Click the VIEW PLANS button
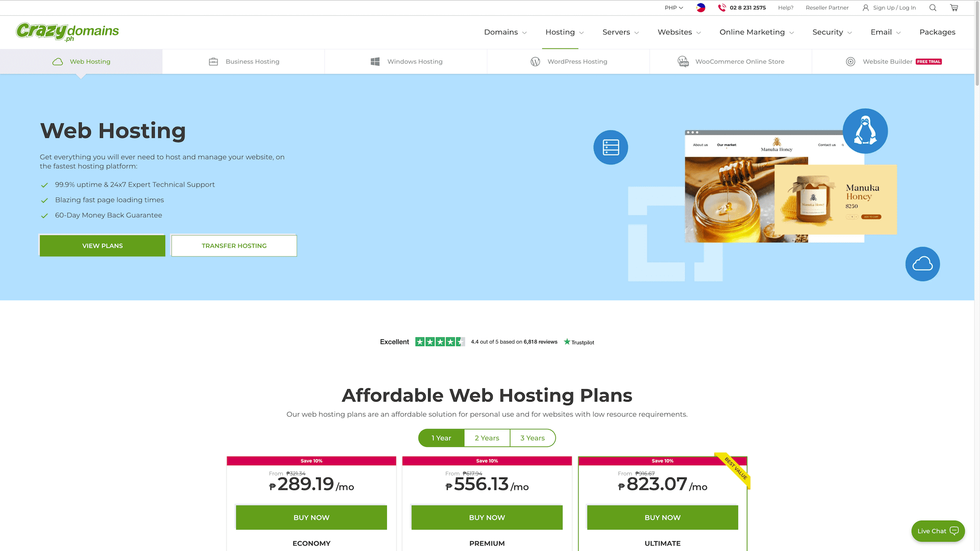This screenshot has width=980, height=551. (x=103, y=246)
